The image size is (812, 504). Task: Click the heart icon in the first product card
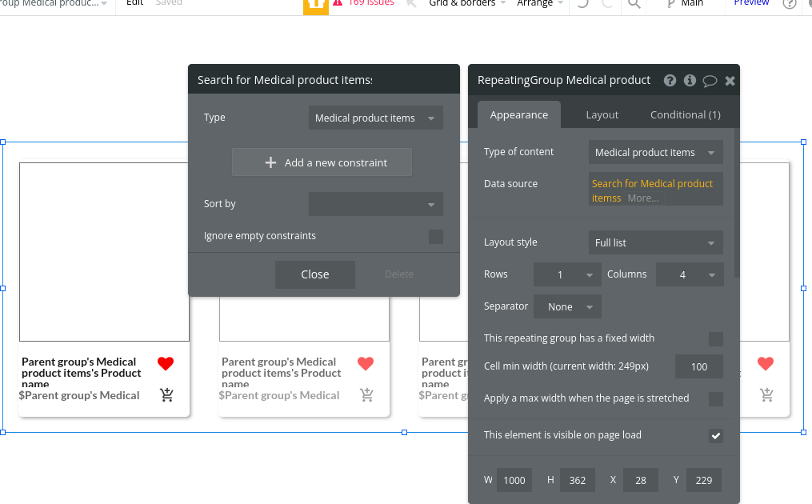click(x=166, y=364)
